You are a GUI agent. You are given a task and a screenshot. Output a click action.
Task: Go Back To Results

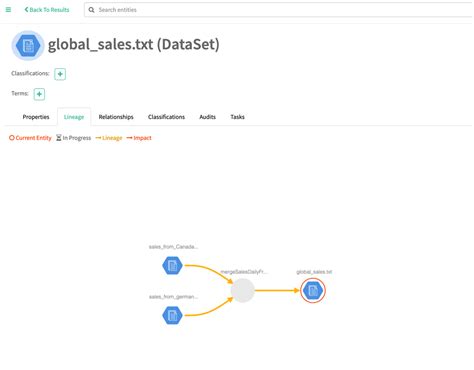click(x=47, y=10)
